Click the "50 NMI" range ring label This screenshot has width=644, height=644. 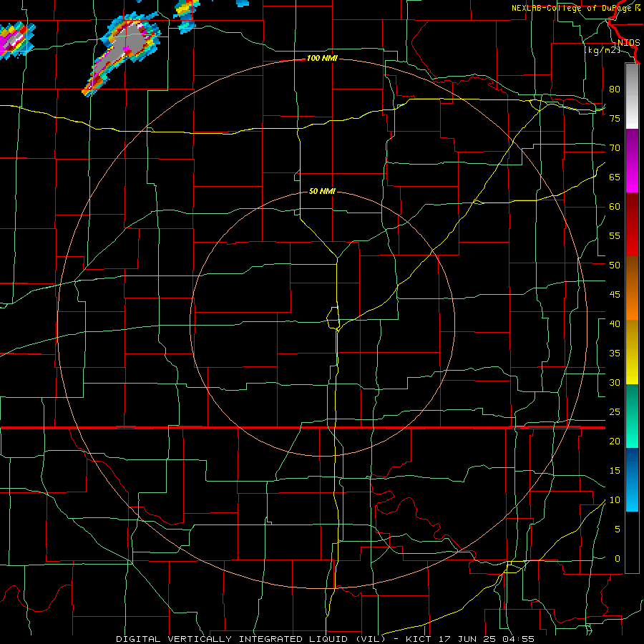coord(322,191)
